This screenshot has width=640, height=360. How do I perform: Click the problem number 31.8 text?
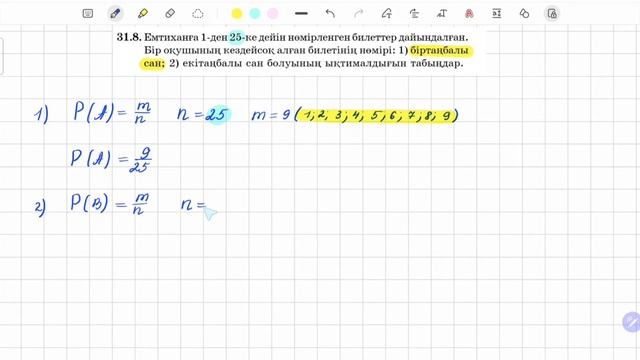tap(129, 37)
